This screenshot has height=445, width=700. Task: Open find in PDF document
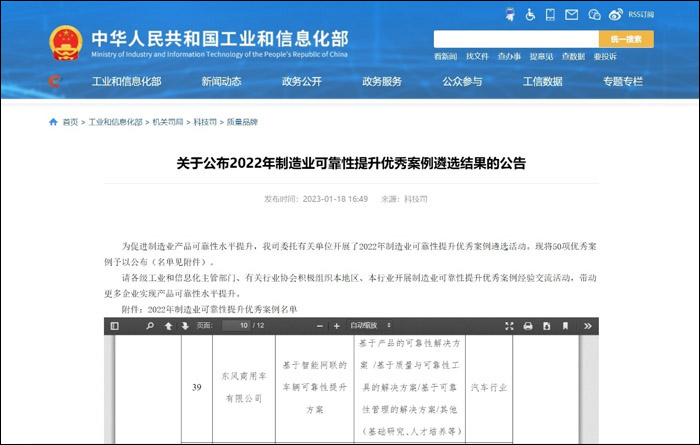tap(150, 326)
